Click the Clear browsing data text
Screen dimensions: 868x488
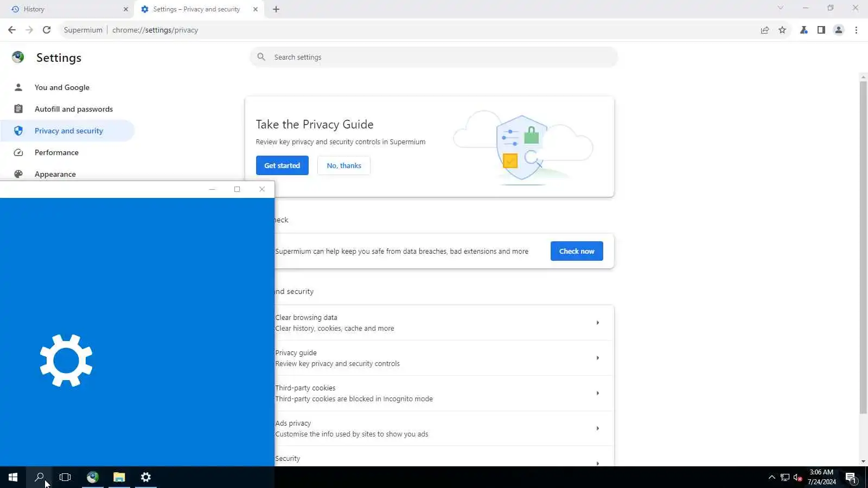pos(306,318)
